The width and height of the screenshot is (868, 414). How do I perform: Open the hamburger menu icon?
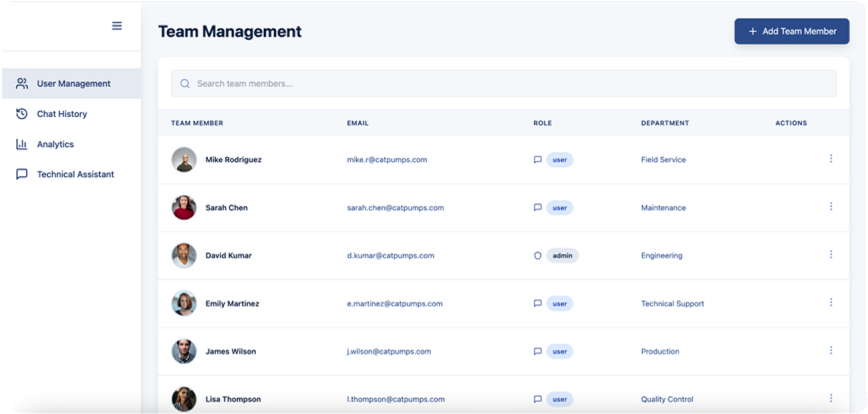click(117, 25)
